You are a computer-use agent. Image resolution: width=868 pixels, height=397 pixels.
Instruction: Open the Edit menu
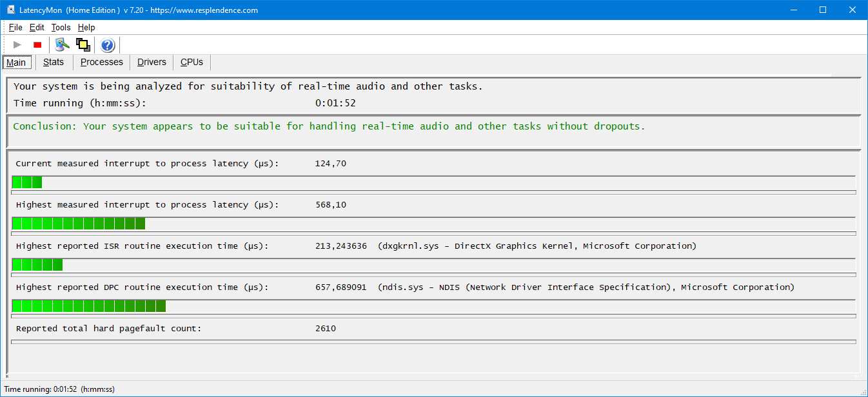click(37, 27)
